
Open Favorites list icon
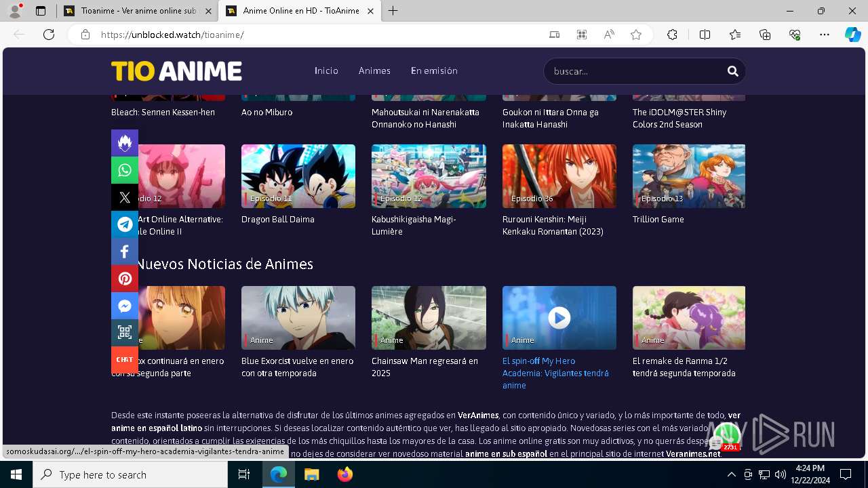pyautogui.click(x=735, y=35)
